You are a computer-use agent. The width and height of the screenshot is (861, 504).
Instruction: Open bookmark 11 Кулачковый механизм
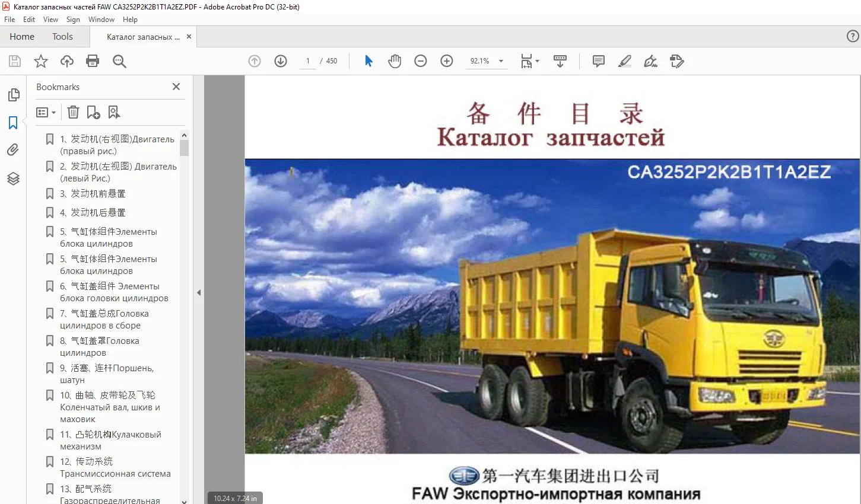point(112,441)
